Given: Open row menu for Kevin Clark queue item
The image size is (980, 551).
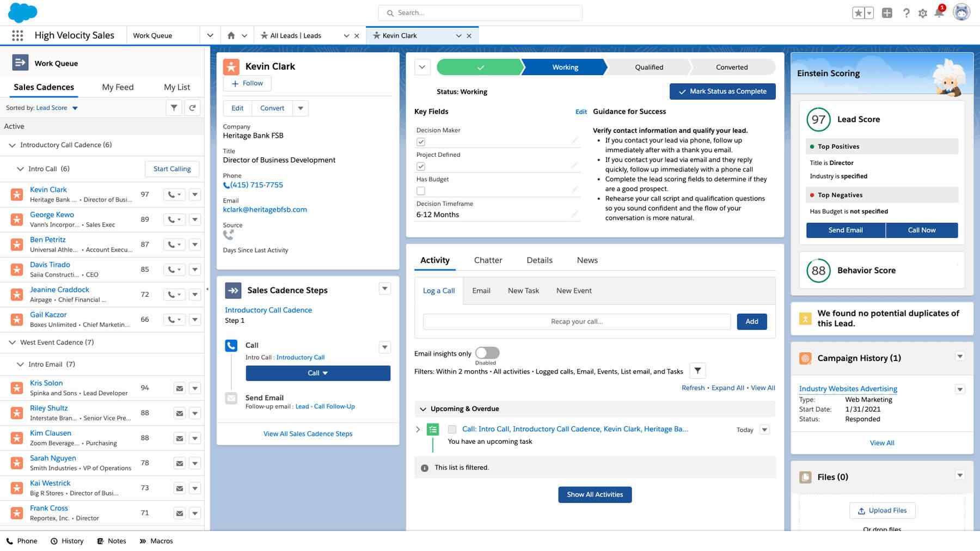Looking at the screenshot, I should 195,194.
